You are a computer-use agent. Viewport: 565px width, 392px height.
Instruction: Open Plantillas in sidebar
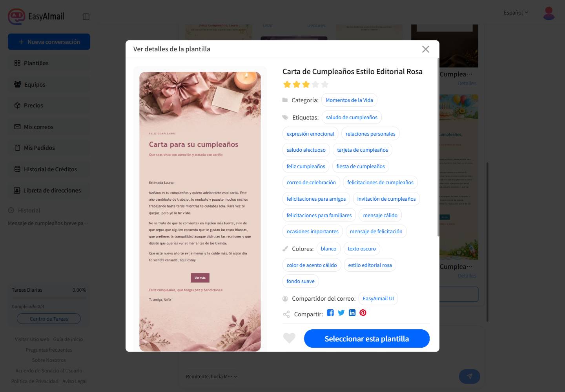(49, 63)
